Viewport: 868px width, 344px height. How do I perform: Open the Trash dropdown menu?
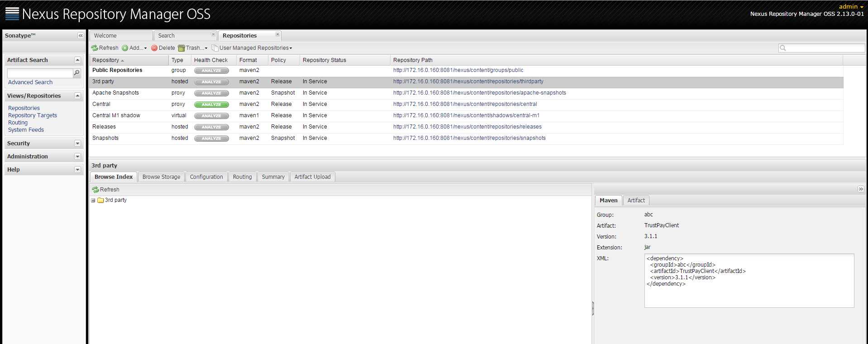pos(193,48)
